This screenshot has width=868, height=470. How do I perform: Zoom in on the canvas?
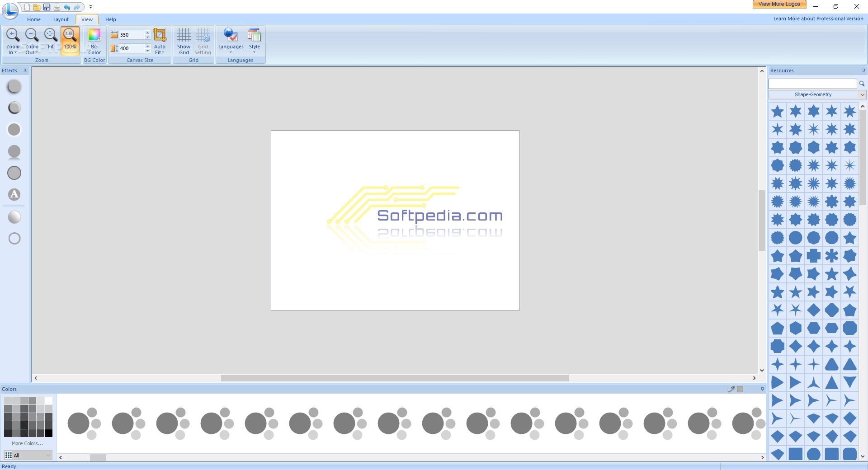13,41
